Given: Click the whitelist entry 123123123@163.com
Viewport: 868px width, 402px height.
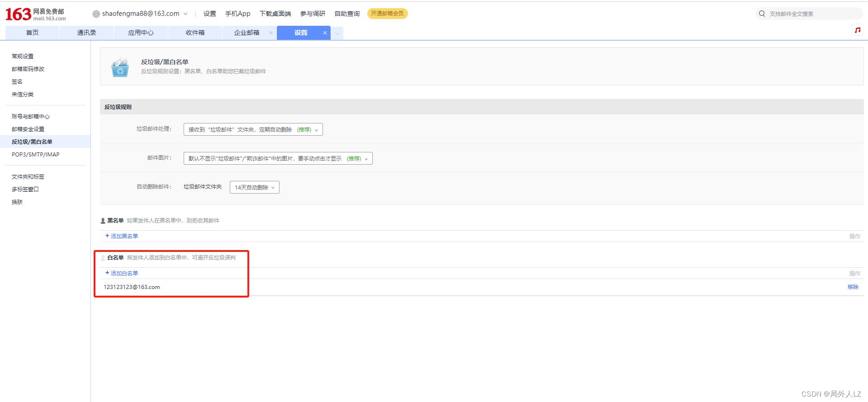Looking at the screenshot, I should click(x=132, y=287).
